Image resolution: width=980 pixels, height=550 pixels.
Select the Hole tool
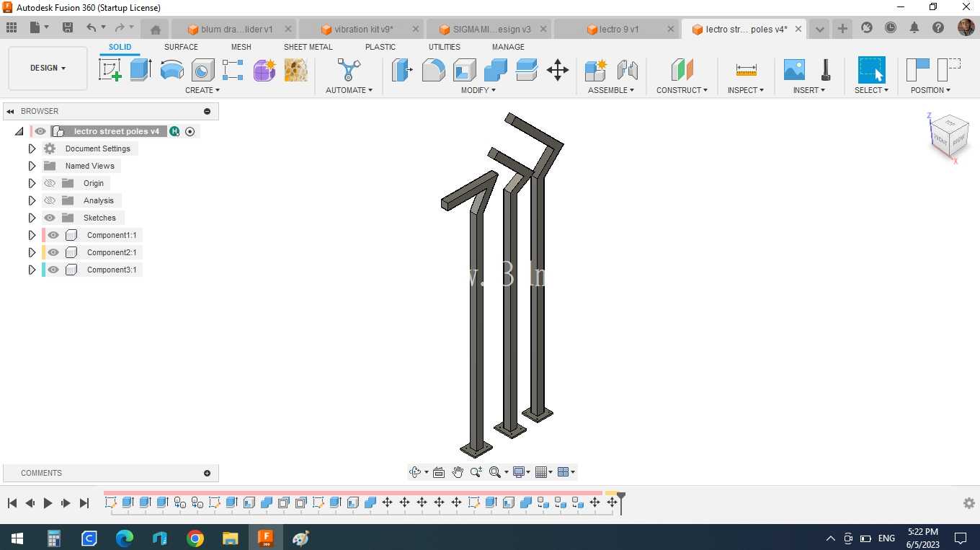click(202, 70)
